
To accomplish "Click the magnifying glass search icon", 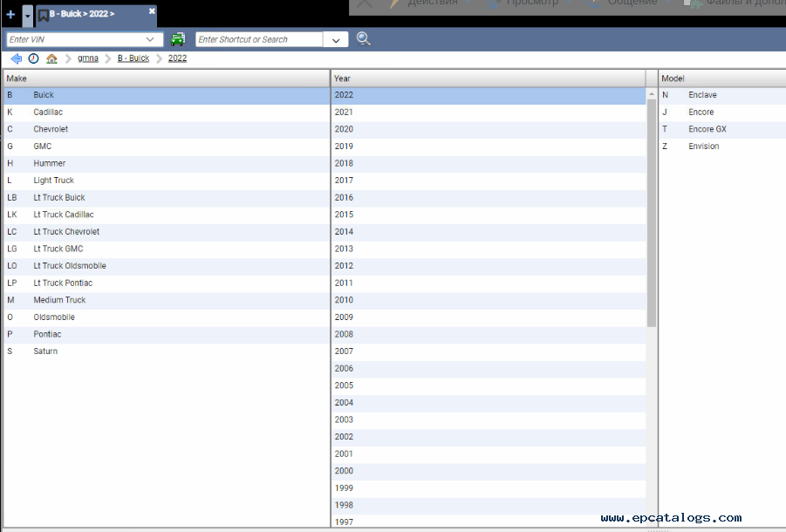I will 364,38.
